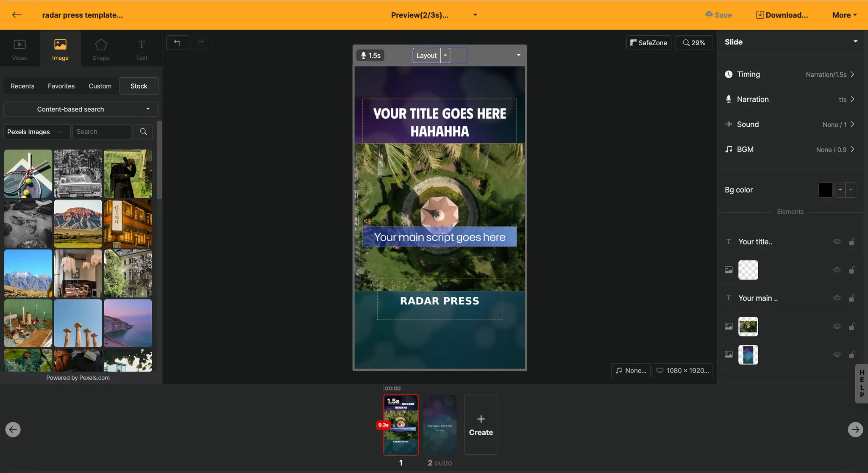Image resolution: width=868 pixels, height=473 pixels.
Task: Click the black Bg color swatch
Action: pyautogui.click(x=825, y=190)
